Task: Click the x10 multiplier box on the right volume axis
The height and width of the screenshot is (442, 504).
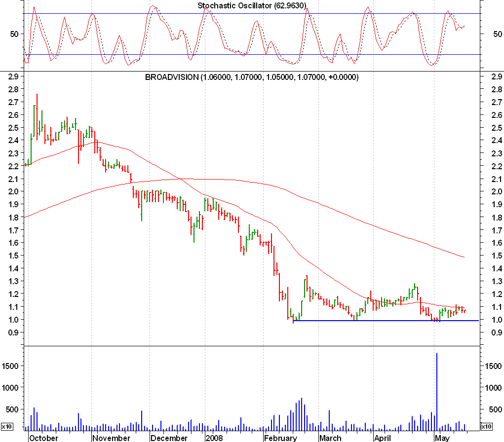Action: click(x=486, y=426)
